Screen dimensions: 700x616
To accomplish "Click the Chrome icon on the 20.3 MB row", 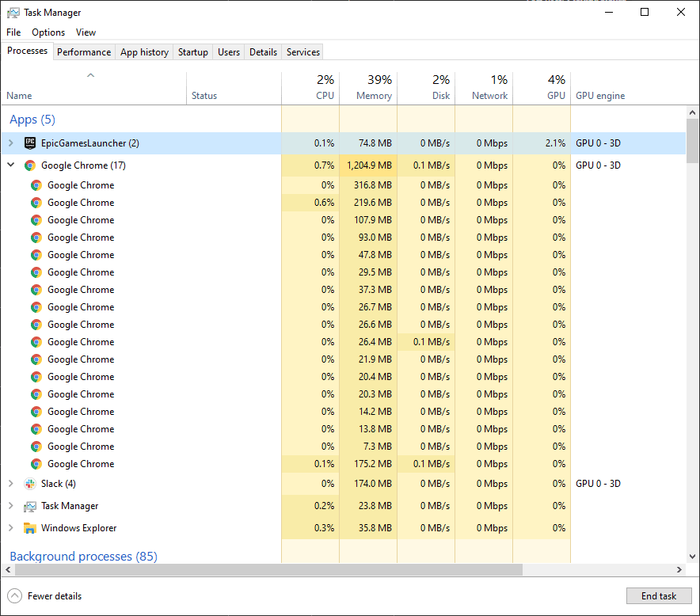I will click(36, 394).
